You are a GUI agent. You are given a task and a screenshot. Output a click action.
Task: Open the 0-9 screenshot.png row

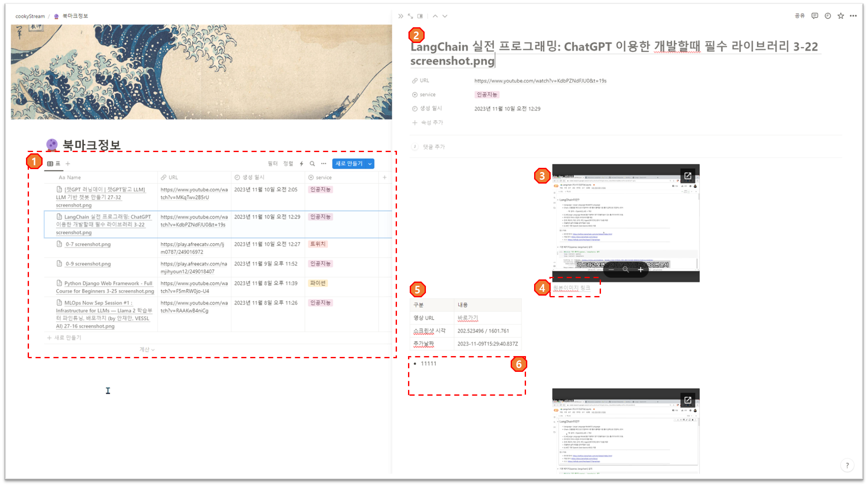tap(88, 264)
